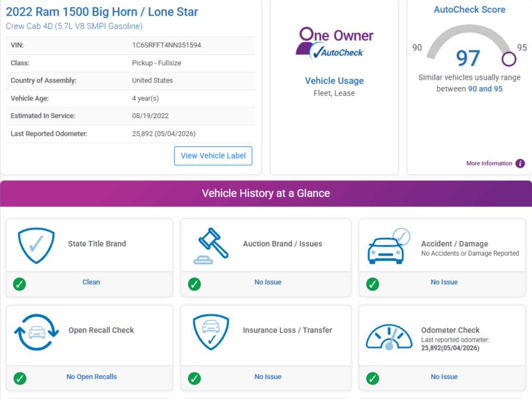Click the Accident / Damage car icon

point(389,246)
